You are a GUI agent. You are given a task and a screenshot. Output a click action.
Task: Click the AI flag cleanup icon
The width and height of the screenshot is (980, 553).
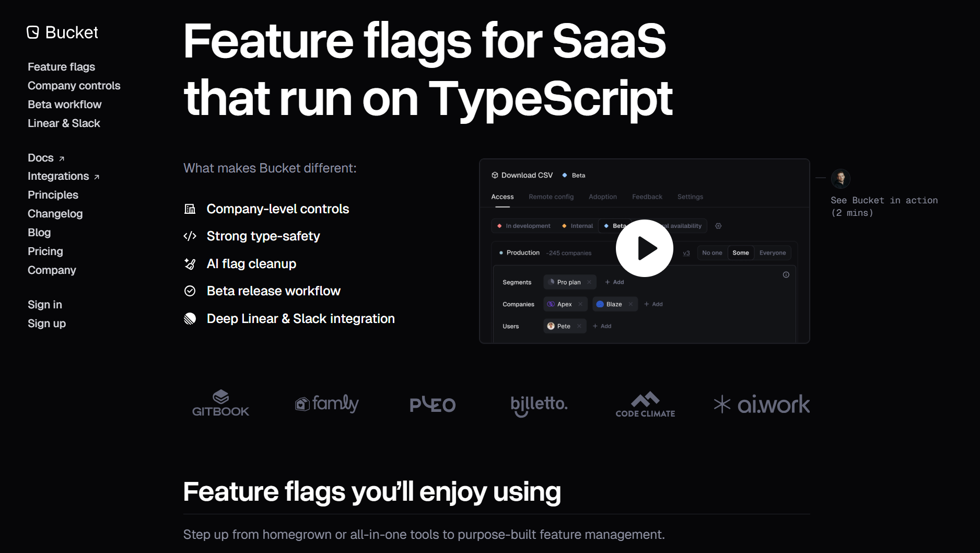190,264
